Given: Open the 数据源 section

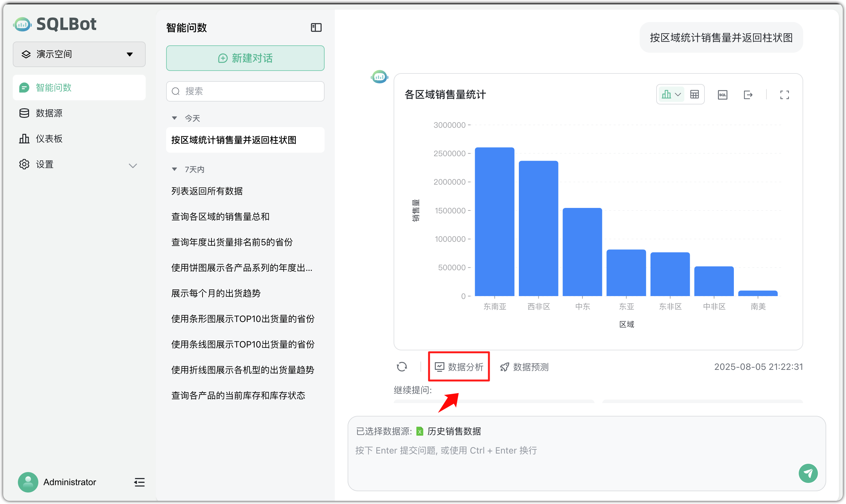Looking at the screenshot, I should coord(49,113).
